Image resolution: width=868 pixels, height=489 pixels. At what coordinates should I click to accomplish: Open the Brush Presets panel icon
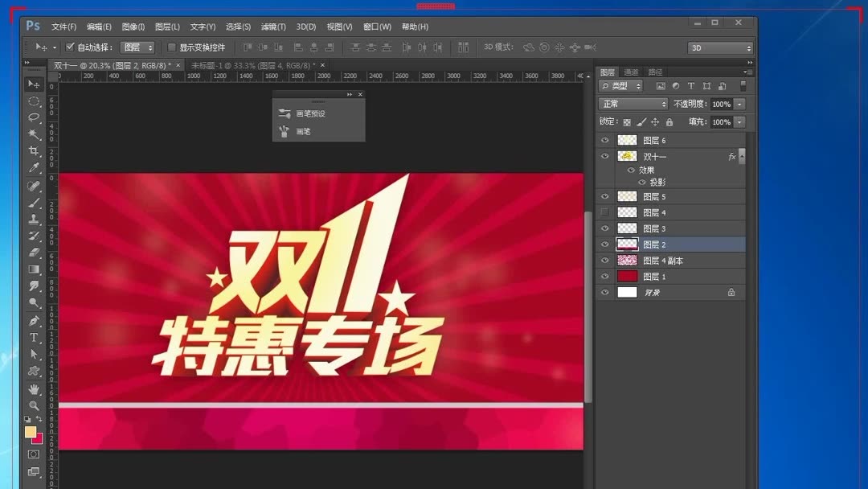click(x=285, y=113)
